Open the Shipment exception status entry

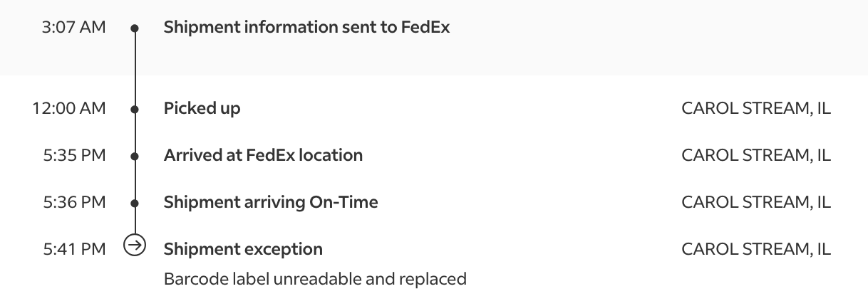[243, 249]
